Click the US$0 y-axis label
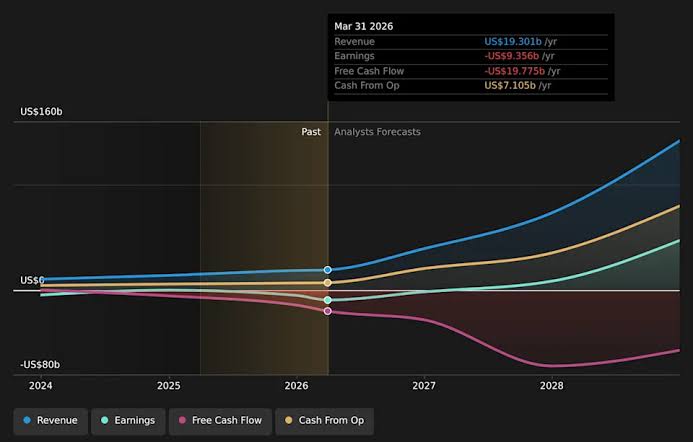Viewport: 693px width, 442px height. pos(32,280)
